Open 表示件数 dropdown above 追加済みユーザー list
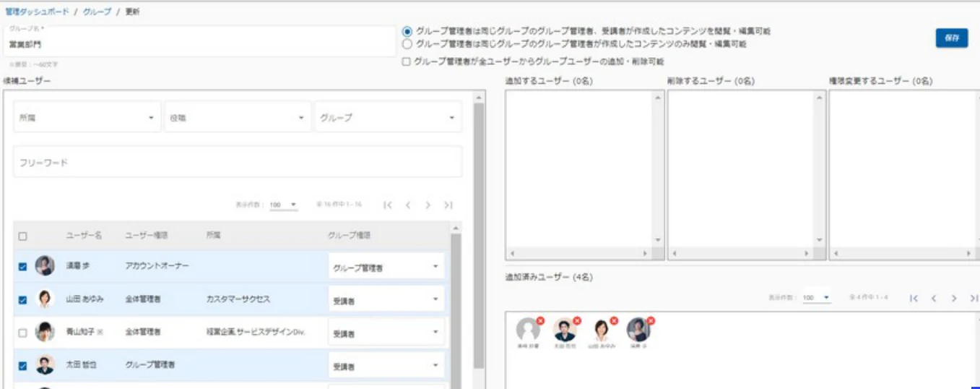 pos(817,298)
